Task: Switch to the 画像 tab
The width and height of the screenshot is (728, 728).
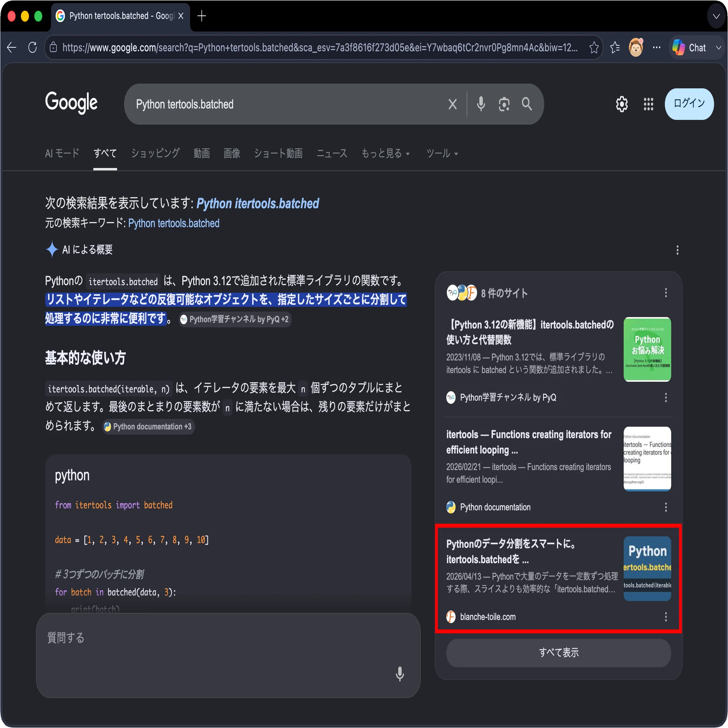Action: coord(232,153)
